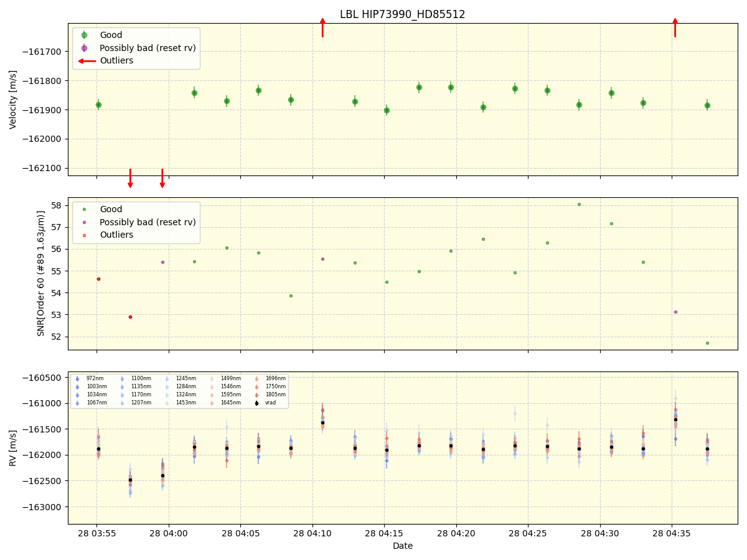This screenshot has height=560, width=747.
Task: Click the '−161700' velocity tick label
Action: click(43, 52)
